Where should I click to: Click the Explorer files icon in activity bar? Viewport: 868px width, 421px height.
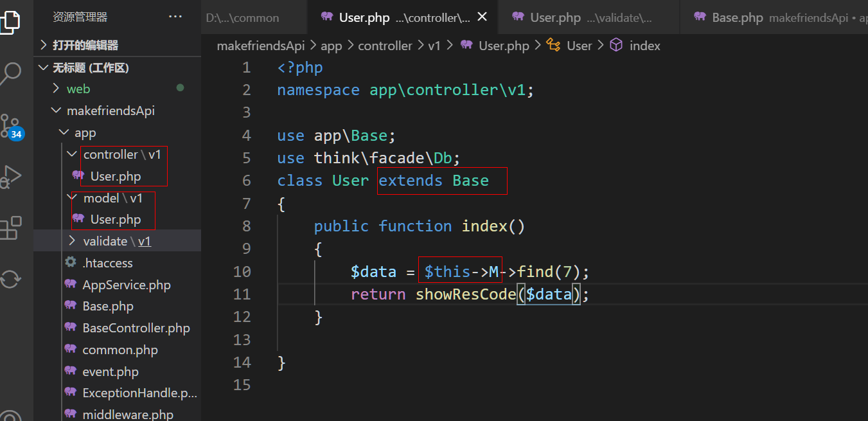(11, 21)
